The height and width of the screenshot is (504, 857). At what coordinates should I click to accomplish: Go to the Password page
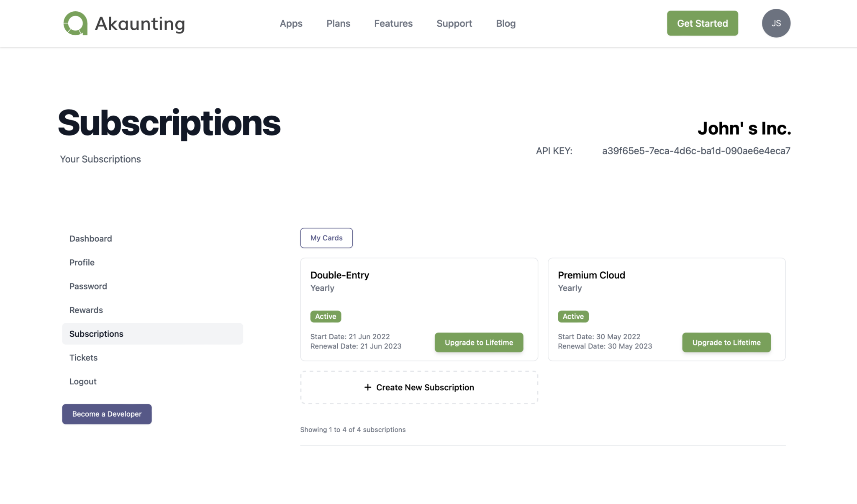pos(88,286)
